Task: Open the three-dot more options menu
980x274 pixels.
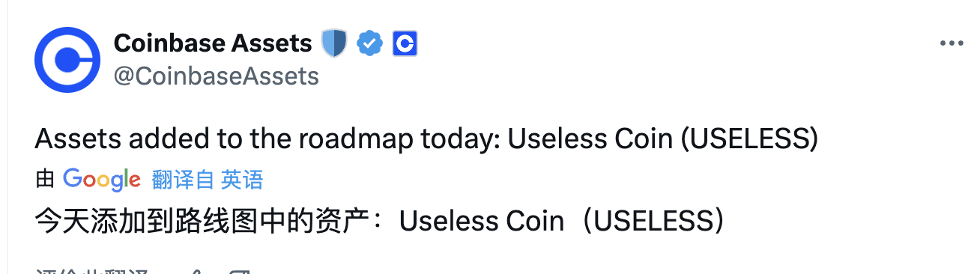Action: pos(952,44)
